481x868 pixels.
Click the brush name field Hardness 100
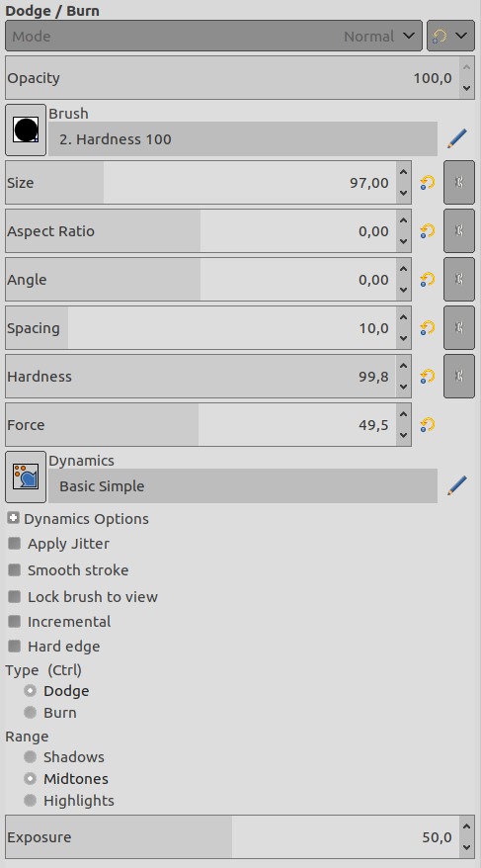click(x=243, y=139)
